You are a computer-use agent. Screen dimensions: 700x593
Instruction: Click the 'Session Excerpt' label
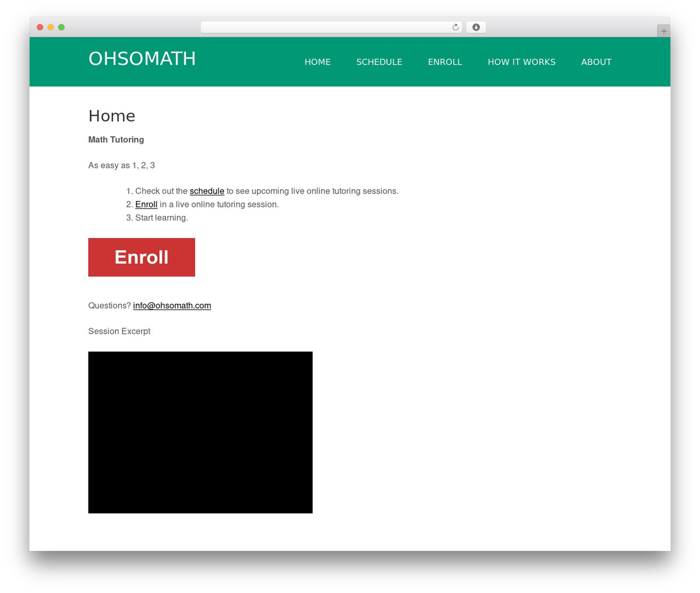(x=119, y=331)
